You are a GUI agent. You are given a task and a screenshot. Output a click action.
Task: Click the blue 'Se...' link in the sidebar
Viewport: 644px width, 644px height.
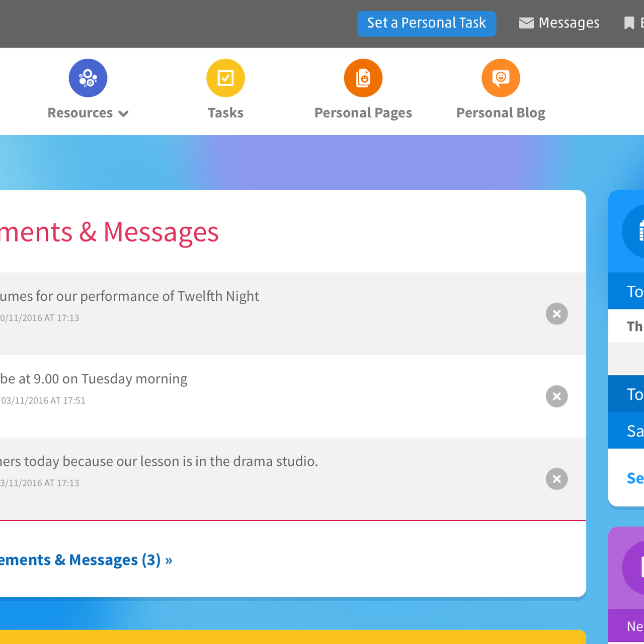635,478
